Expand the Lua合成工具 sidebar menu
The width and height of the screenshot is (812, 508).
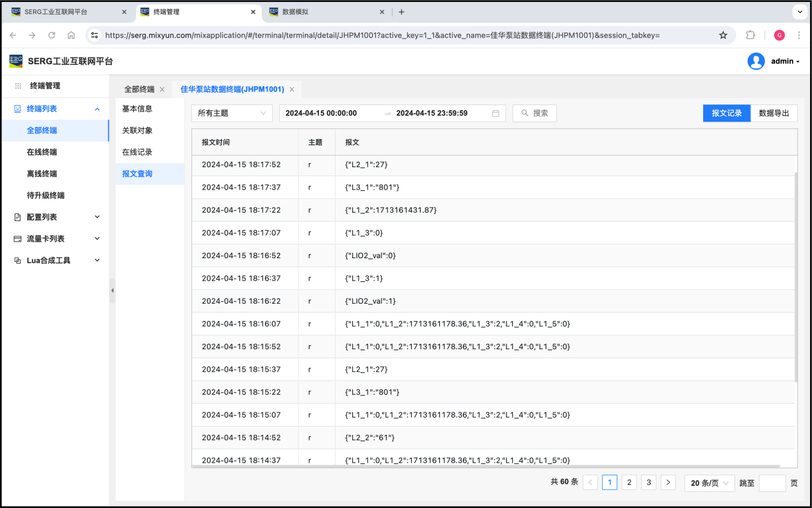coord(55,261)
